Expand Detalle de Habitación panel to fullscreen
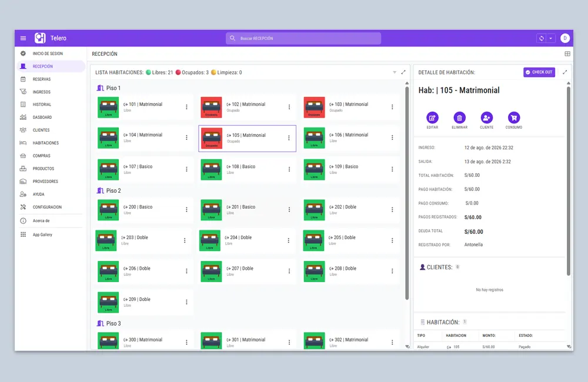This screenshot has height=382, width=588. click(x=564, y=72)
